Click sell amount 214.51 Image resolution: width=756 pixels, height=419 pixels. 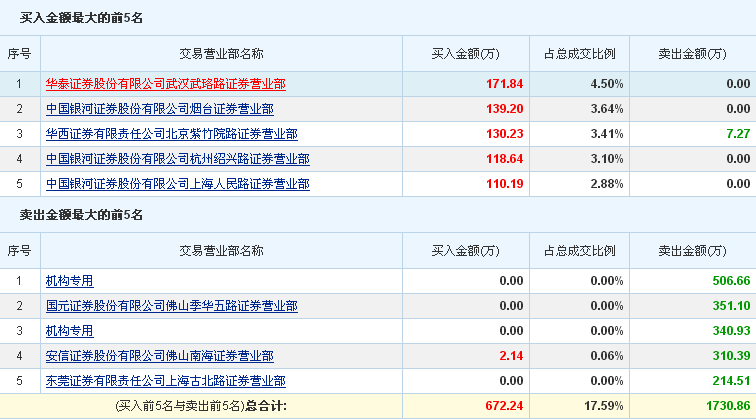coord(731,381)
